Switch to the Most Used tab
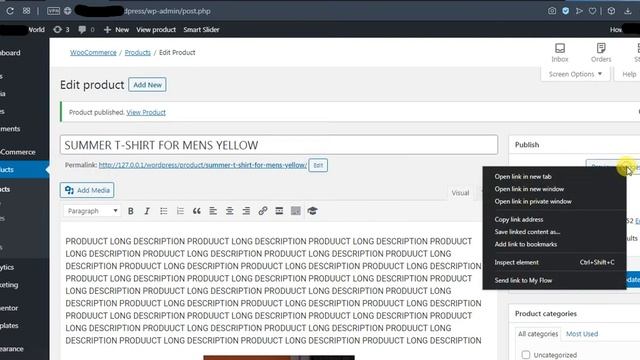This screenshot has width=640, height=360. click(x=582, y=334)
